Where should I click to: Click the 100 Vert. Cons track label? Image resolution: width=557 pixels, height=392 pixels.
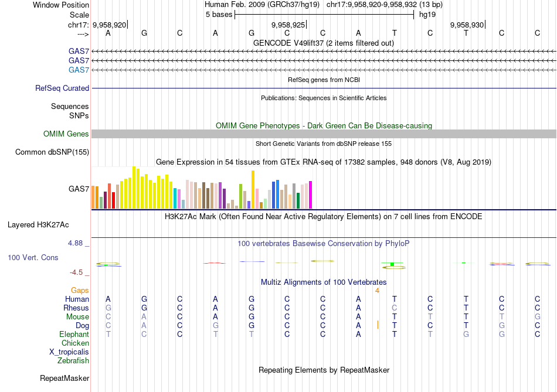tap(33, 257)
